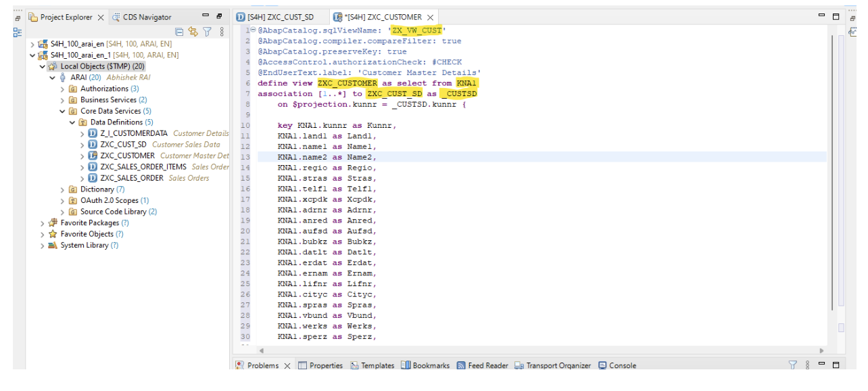The height and width of the screenshot is (391, 868).
Task: Open the Bookmarks view tab
Action: (425, 365)
